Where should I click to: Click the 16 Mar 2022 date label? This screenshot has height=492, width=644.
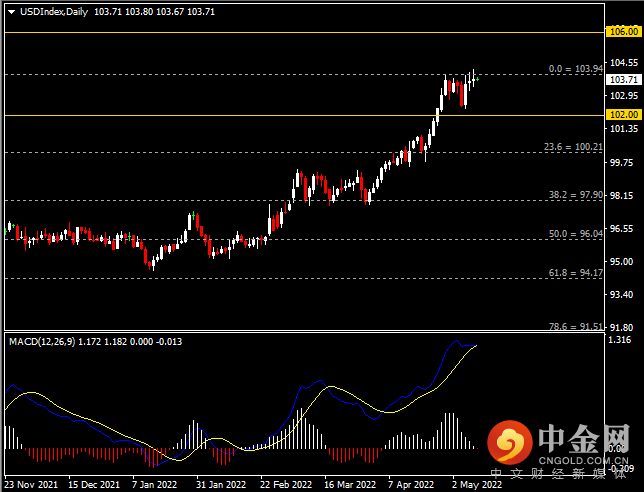[x=350, y=485]
